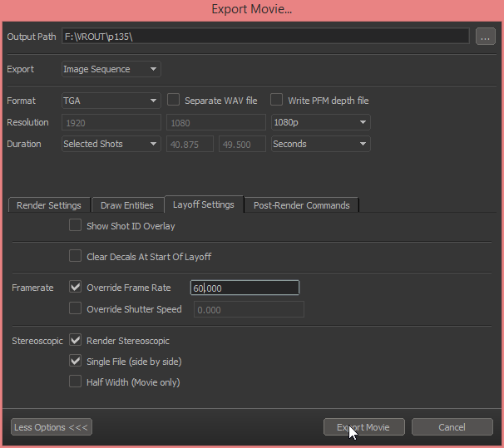Enable Clear Decals At Start Of Layoff

click(76, 257)
